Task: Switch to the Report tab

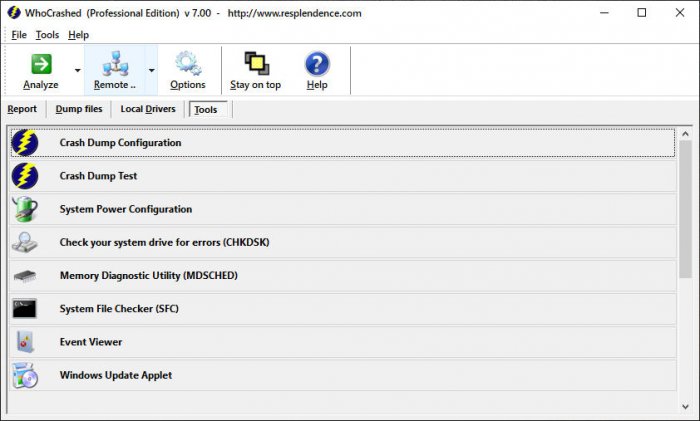Action: pos(22,109)
